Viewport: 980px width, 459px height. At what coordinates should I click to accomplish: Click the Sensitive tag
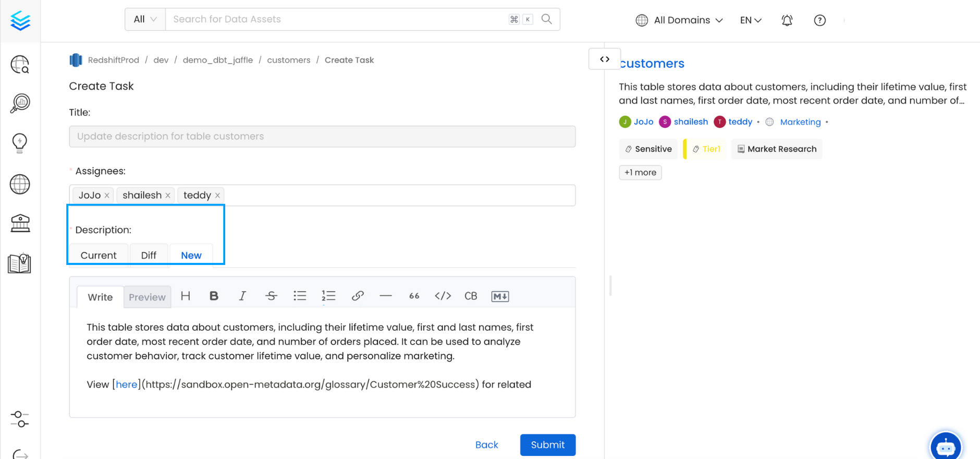coord(648,149)
